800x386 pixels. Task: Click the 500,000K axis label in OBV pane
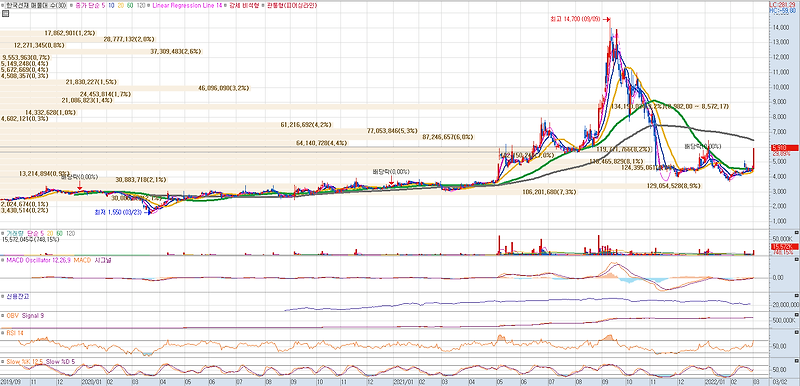[784, 321]
